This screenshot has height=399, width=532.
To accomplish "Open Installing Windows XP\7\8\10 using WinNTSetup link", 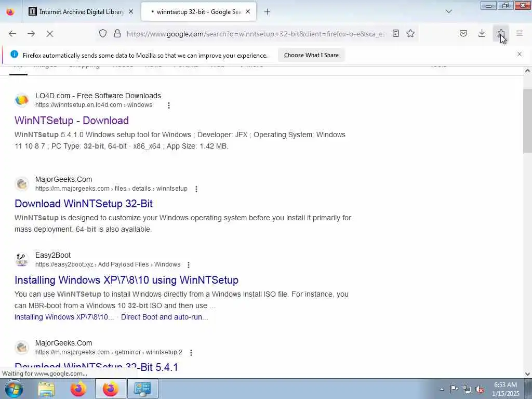I will (x=127, y=280).
